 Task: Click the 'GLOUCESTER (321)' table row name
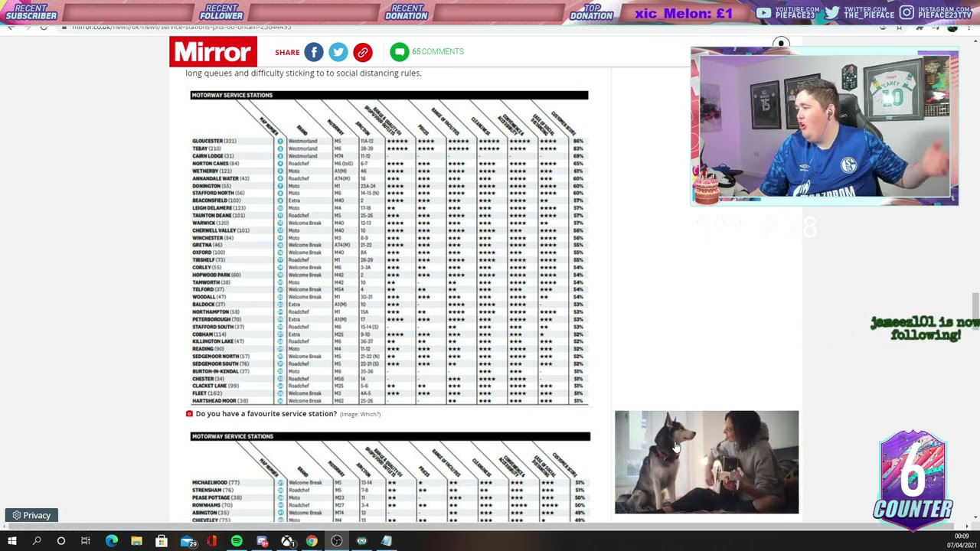(x=214, y=141)
